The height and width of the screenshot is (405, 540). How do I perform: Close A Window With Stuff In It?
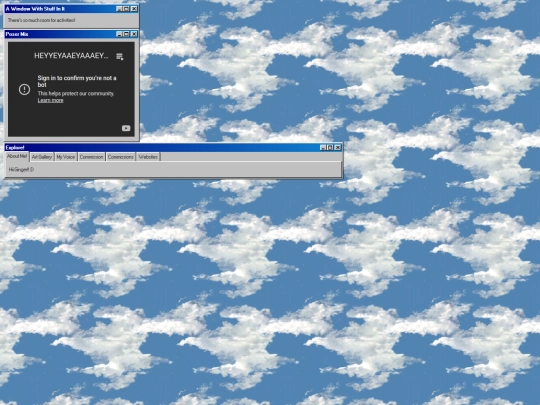[134, 9]
